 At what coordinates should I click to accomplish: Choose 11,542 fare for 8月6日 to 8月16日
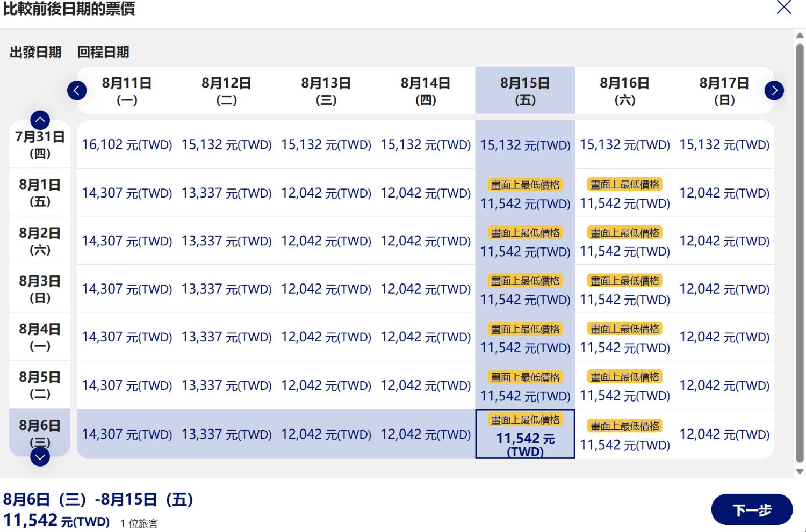(625, 434)
